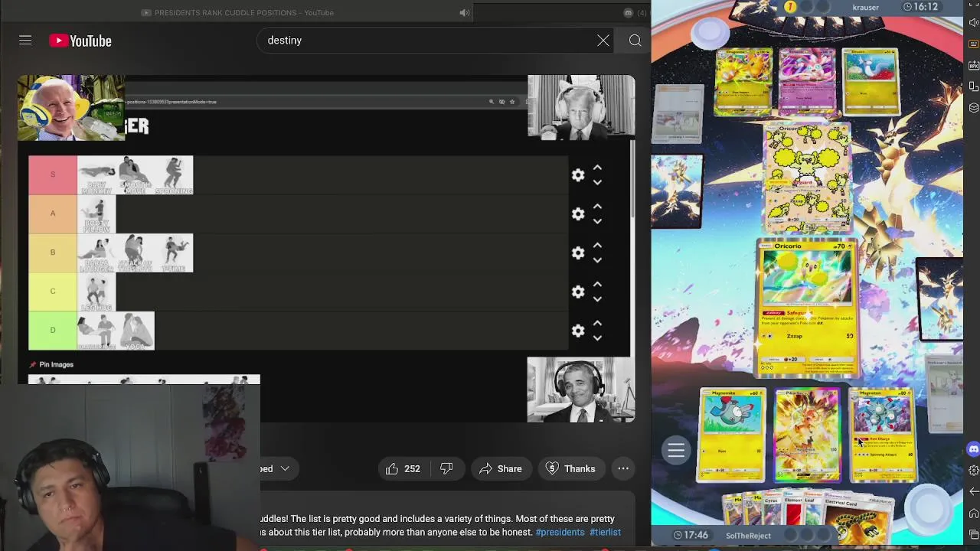
Task: Follow the #presidents hashtag link
Action: pos(560,532)
